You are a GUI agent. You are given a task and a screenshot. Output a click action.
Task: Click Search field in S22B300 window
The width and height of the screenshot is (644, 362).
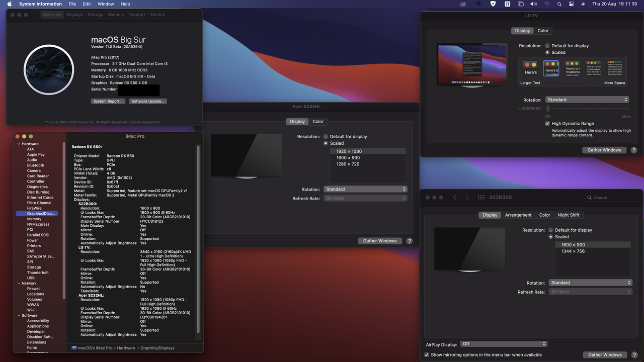(x=611, y=198)
